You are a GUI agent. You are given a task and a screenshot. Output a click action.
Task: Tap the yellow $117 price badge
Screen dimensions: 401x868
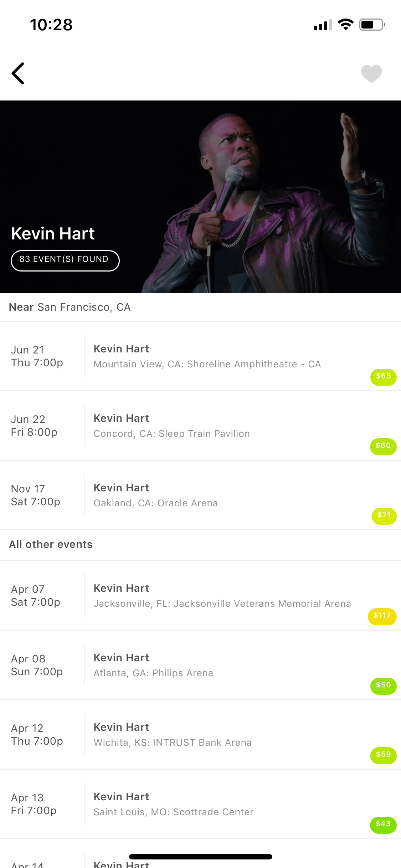pos(382,616)
